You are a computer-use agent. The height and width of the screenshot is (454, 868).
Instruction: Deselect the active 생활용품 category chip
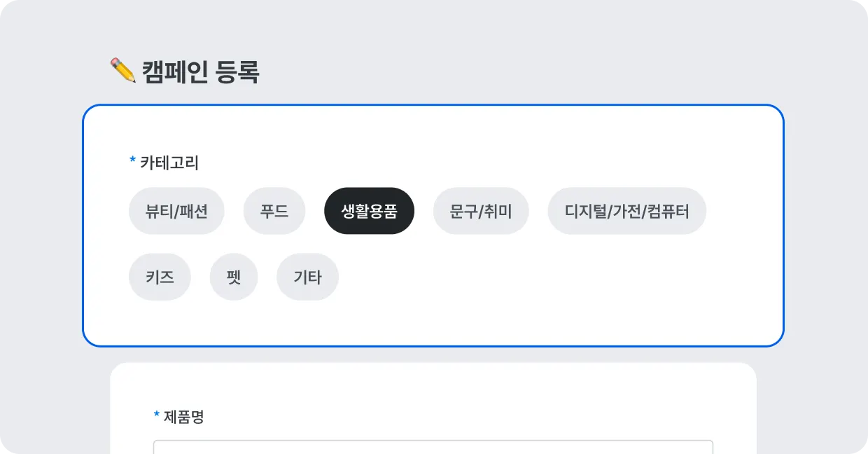click(x=369, y=211)
